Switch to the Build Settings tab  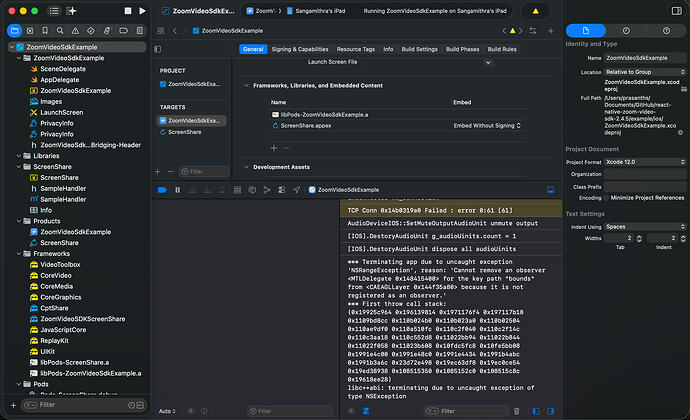pyautogui.click(x=421, y=49)
